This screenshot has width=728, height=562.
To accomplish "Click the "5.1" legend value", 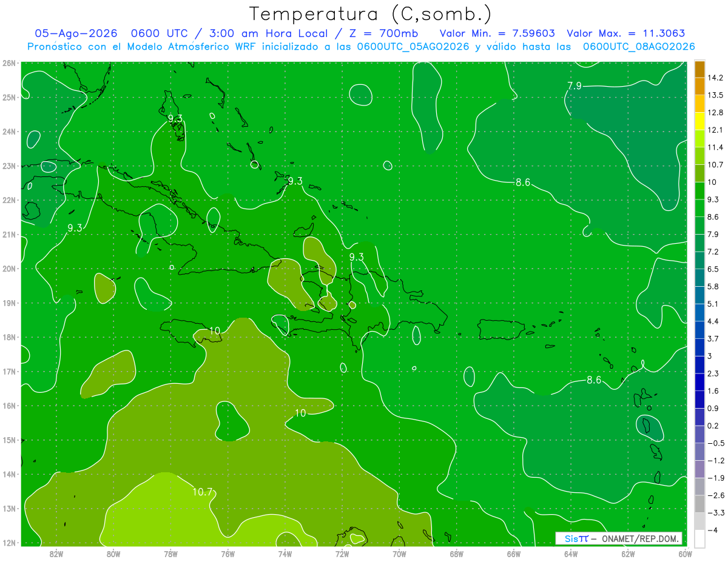I will pyautogui.click(x=713, y=304).
